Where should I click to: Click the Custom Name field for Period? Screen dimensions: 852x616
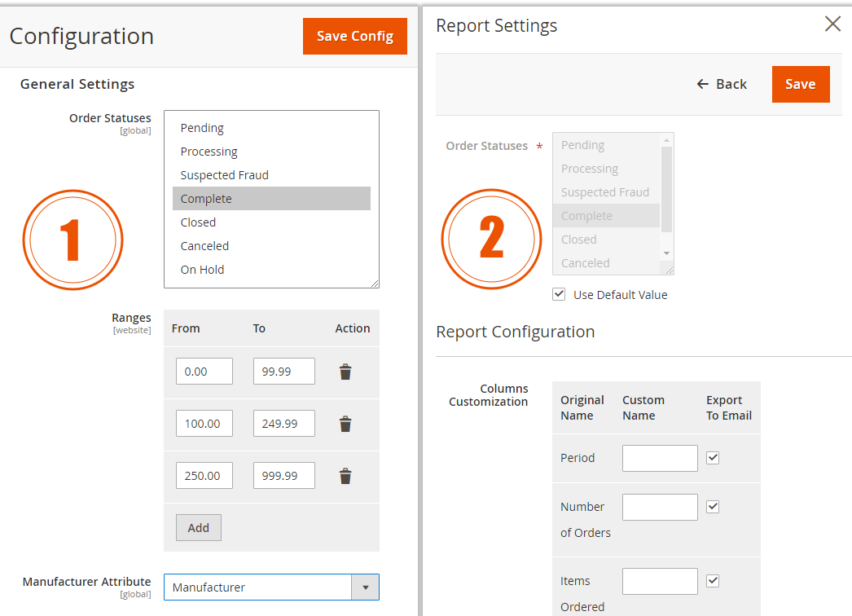[x=660, y=458]
